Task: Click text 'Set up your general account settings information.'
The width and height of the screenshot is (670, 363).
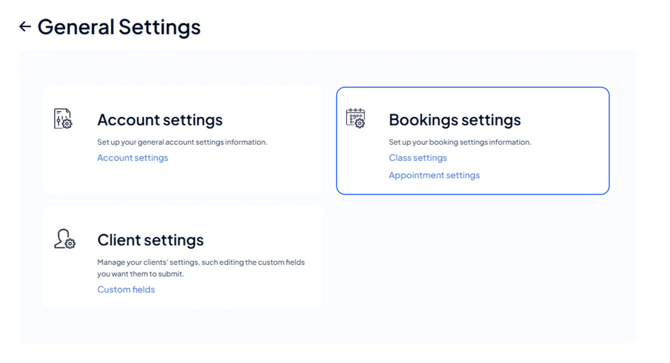Action: [x=182, y=142]
